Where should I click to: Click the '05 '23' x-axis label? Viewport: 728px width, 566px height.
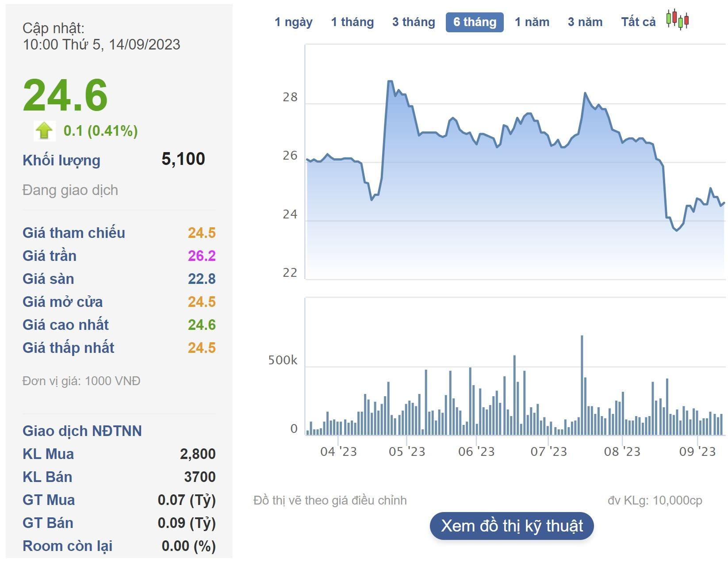pyautogui.click(x=407, y=451)
